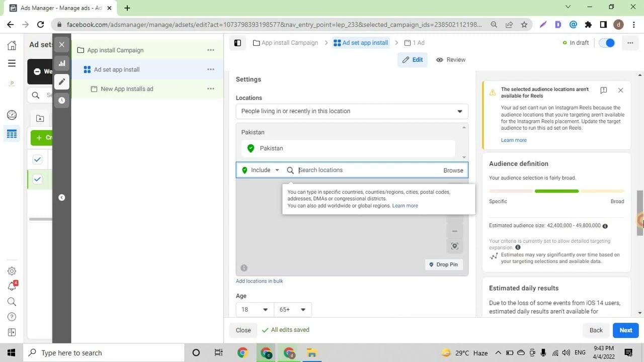644x362 pixels.
Task: Switch to the Review tab
Action: coord(450,60)
